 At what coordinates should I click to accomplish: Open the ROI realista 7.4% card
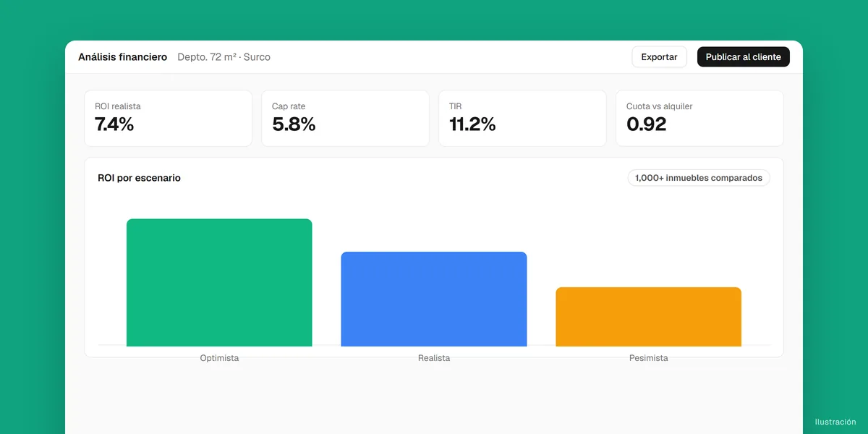pyautogui.click(x=169, y=118)
